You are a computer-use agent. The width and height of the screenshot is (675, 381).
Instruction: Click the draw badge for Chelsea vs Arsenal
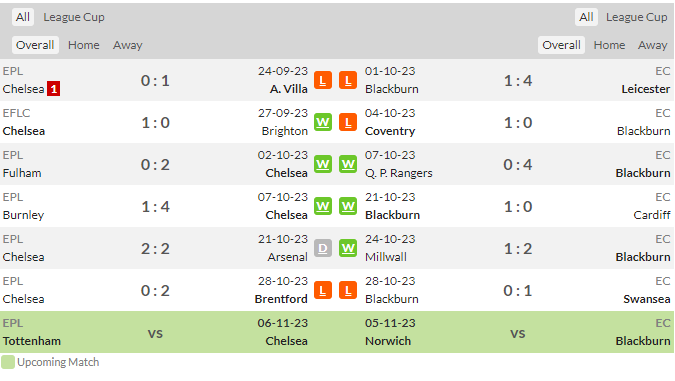[x=323, y=248]
